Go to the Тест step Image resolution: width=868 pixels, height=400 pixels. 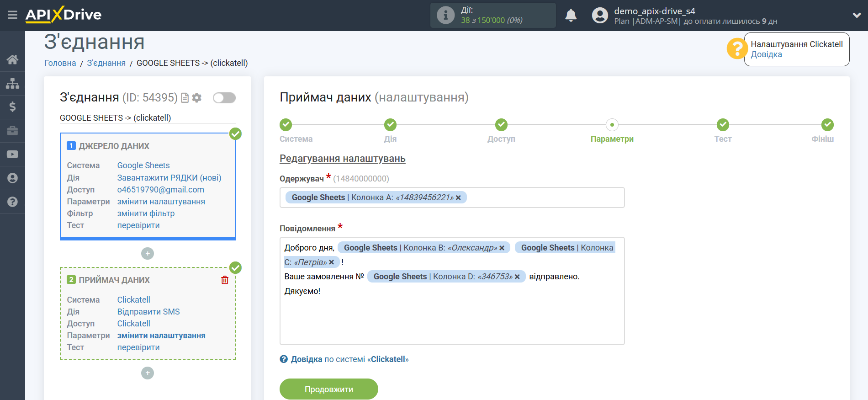(723, 124)
